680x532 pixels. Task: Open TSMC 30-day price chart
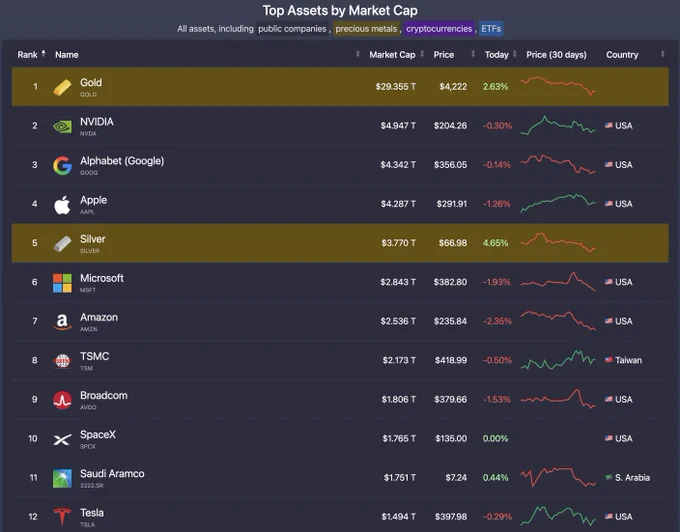(x=558, y=360)
